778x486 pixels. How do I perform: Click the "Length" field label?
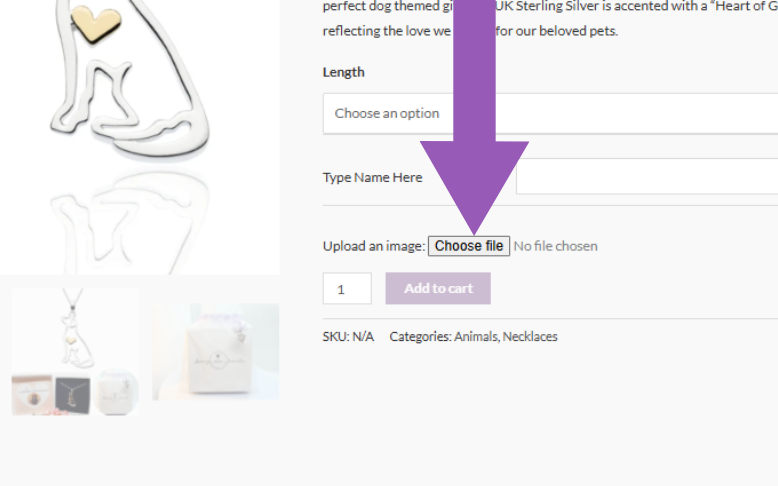pyautogui.click(x=343, y=72)
